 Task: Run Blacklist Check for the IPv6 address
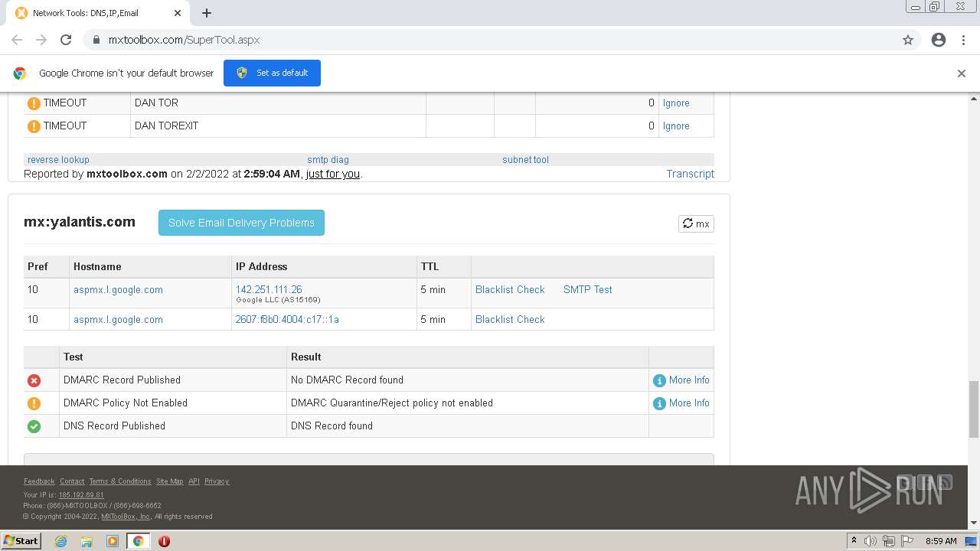click(x=510, y=320)
